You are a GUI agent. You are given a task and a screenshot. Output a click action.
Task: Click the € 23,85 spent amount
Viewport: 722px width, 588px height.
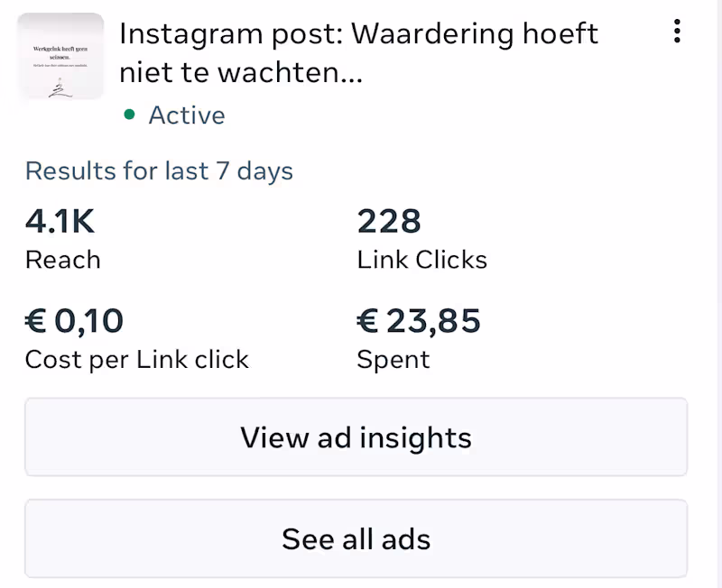coord(419,320)
